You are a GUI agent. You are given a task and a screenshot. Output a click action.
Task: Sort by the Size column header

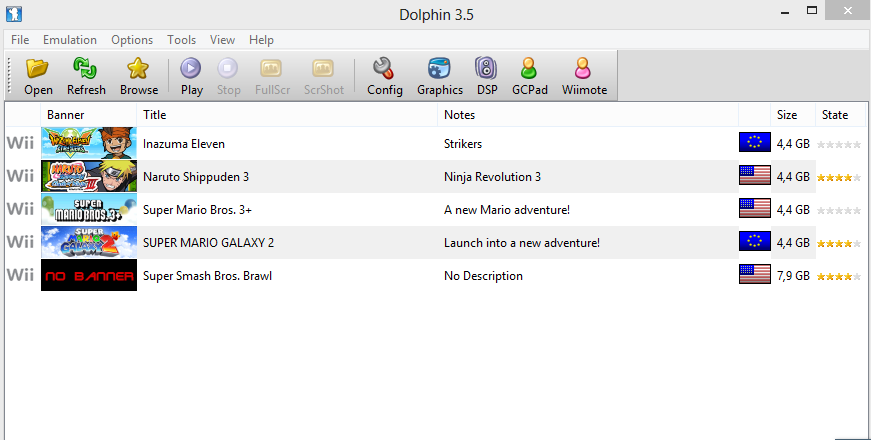(x=793, y=115)
